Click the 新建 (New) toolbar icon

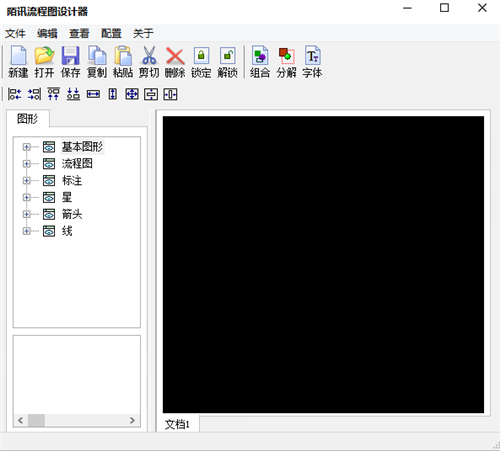tap(18, 62)
